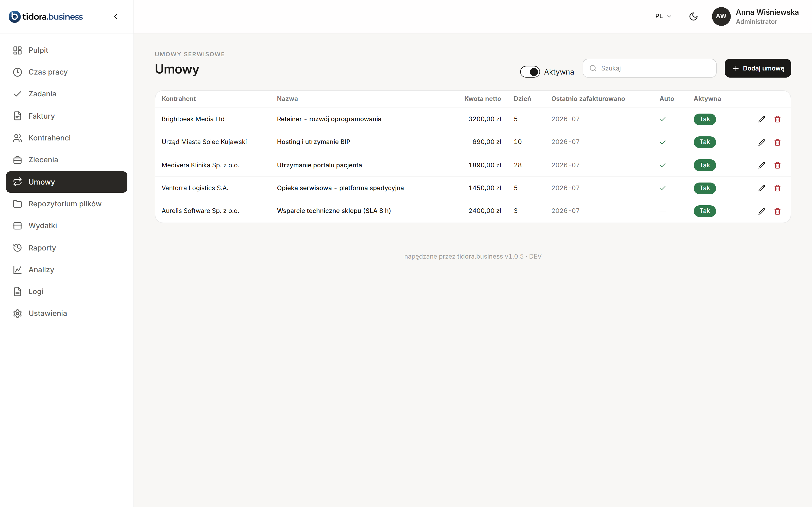
Task: Delete the Urząd Miasta Solec Kujawski contract
Action: coord(777,142)
